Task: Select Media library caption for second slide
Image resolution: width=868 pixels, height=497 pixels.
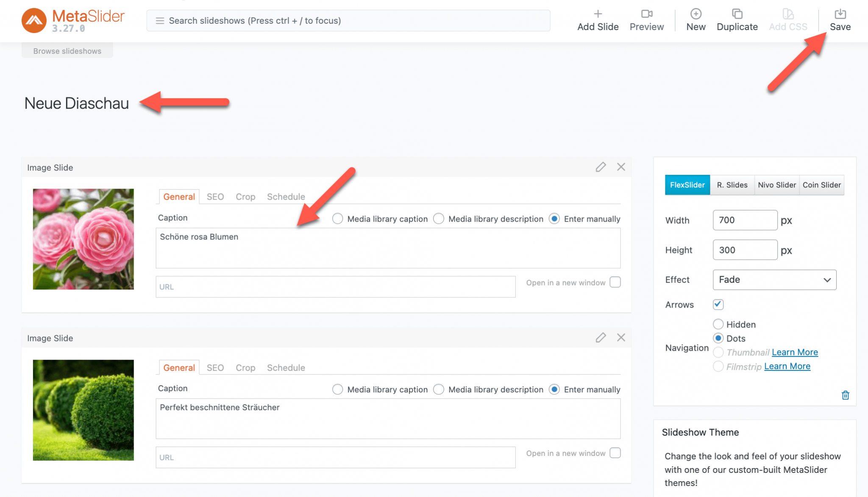Action: tap(337, 389)
